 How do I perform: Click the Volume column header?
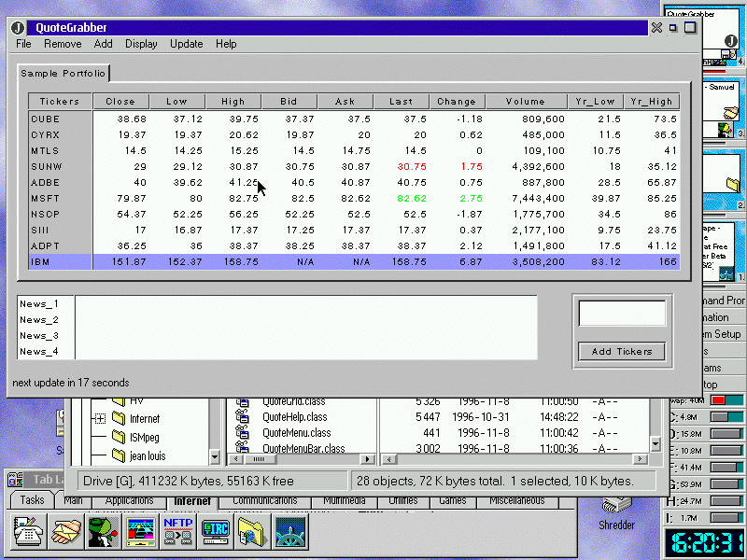(x=526, y=102)
